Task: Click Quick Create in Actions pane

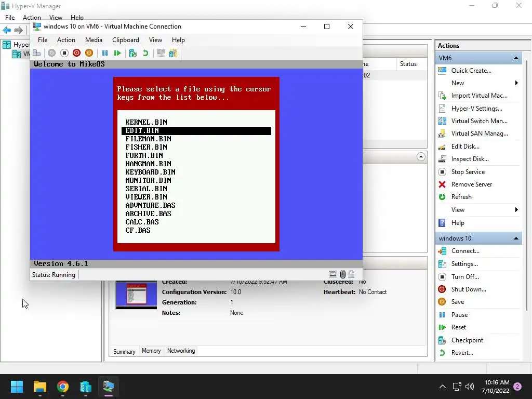Action: (471, 71)
